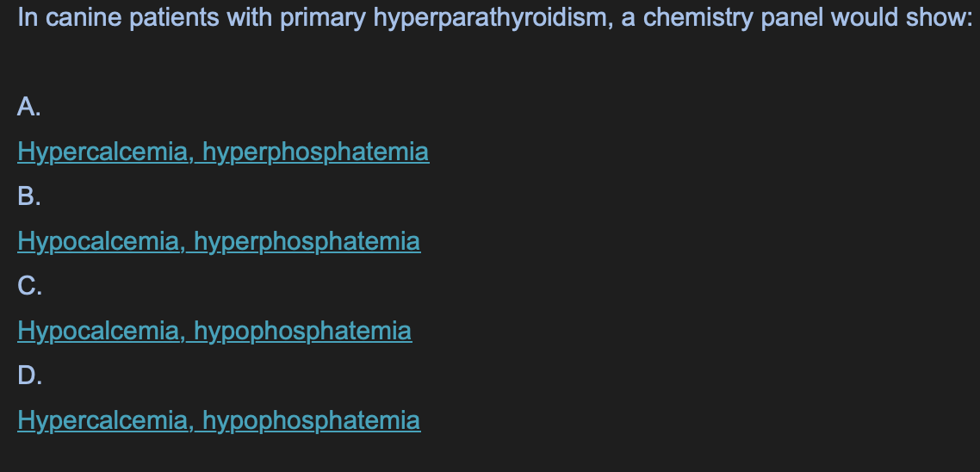Choose the Hypocalcemia, hyperphosphatemia answer link
980x472 pixels.
click(x=219, y=241)
